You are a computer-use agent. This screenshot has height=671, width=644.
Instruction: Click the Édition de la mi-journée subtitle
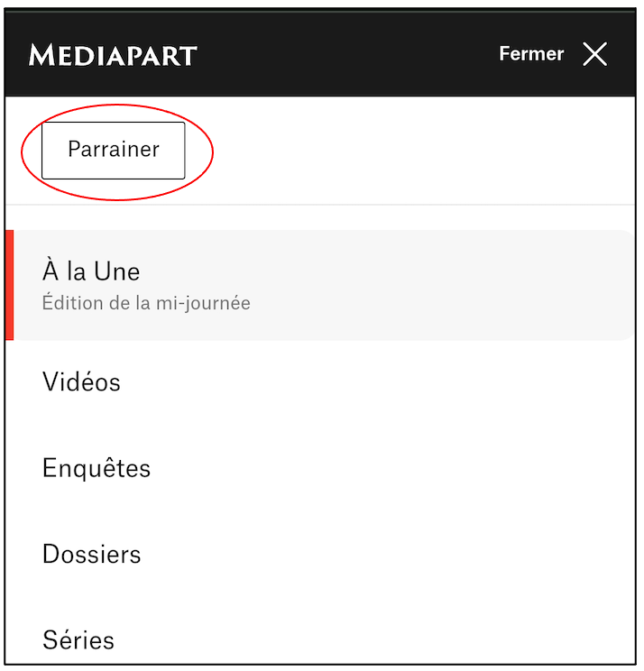tap(146, 303)
